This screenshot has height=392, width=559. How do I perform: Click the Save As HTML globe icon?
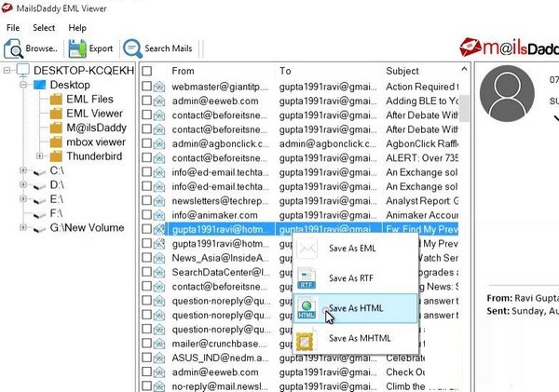pyautogui.click(x=307, y=308)
